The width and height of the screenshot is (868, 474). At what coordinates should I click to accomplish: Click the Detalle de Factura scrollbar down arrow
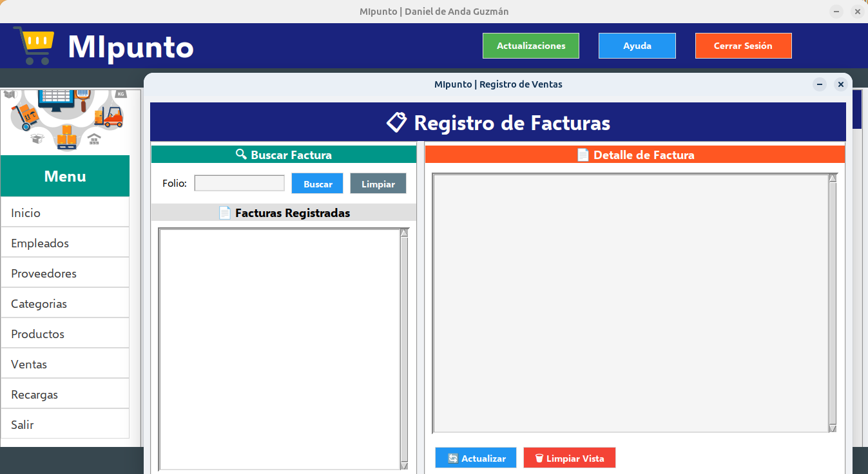coord(833,428)
